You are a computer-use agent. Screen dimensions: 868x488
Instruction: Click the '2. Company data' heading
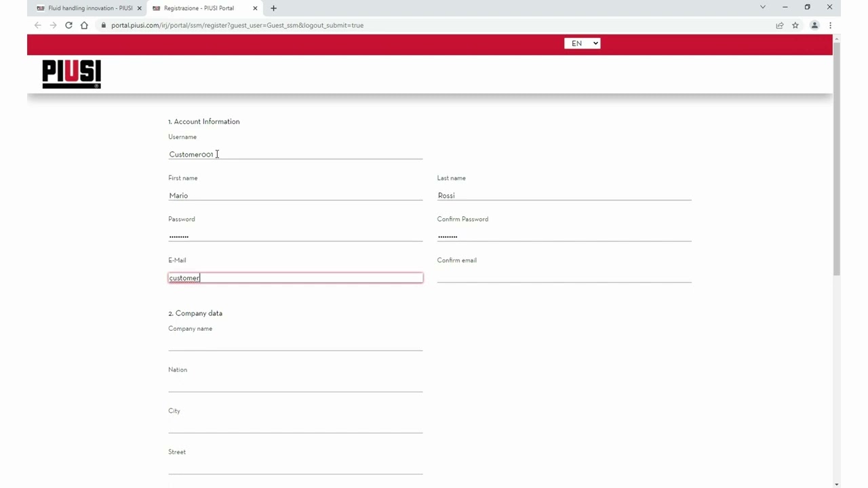click(195, 313)
